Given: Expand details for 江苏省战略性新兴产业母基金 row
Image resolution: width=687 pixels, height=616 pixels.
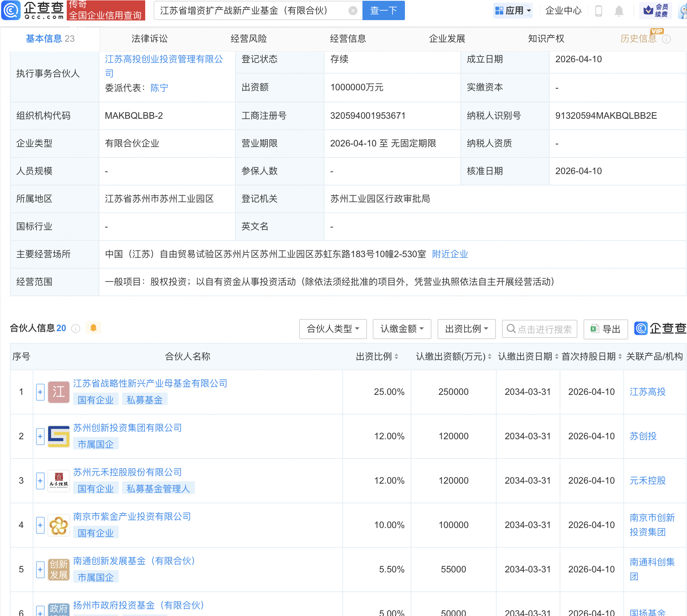Looking at the screenshot, I should click(40, 392).
